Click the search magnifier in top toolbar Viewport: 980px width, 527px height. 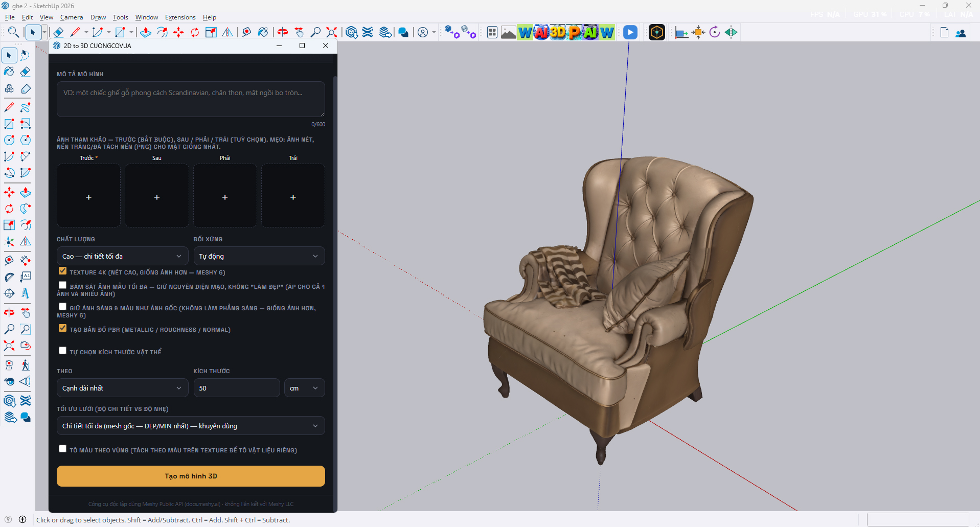14,32
